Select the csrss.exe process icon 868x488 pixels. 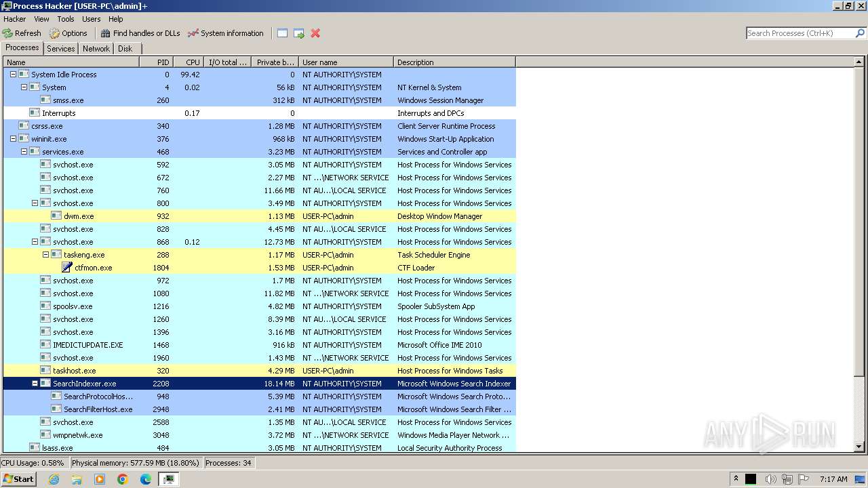24,126
